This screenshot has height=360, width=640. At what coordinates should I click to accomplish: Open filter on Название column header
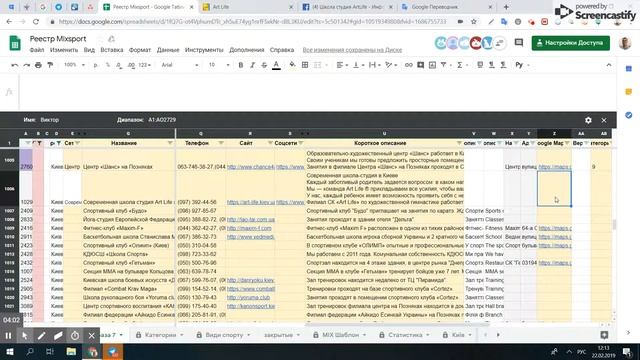coord(170,143)
